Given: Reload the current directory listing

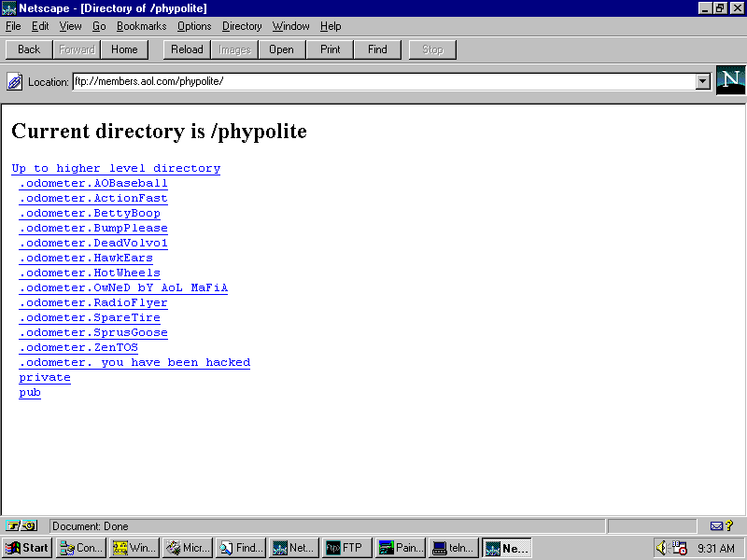Looking at the screenshot, I should [x=187, y=49].
